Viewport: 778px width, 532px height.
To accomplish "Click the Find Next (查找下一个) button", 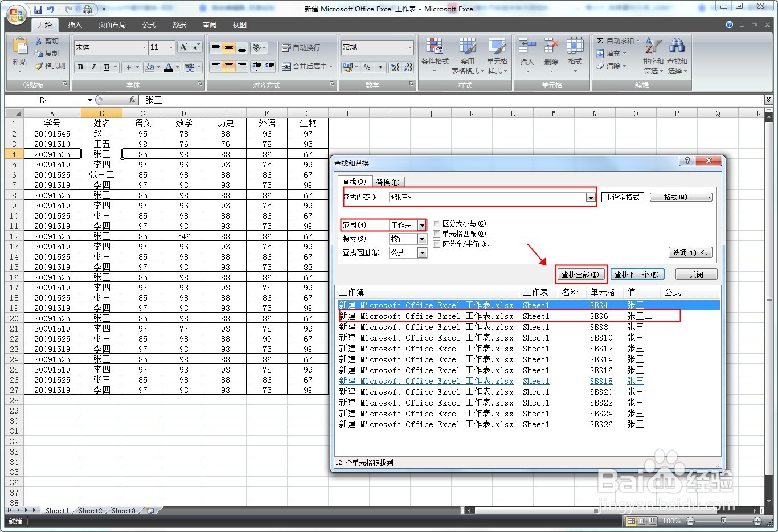I will [637, 275].
